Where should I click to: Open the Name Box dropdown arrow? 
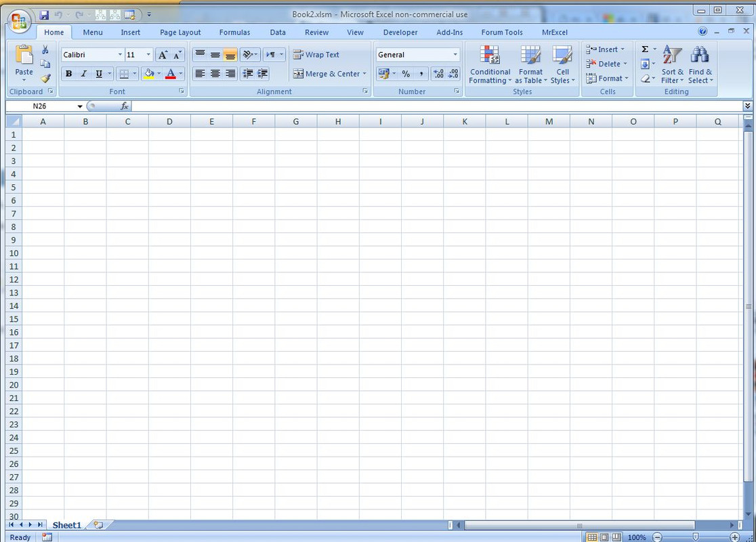(80, 106)
